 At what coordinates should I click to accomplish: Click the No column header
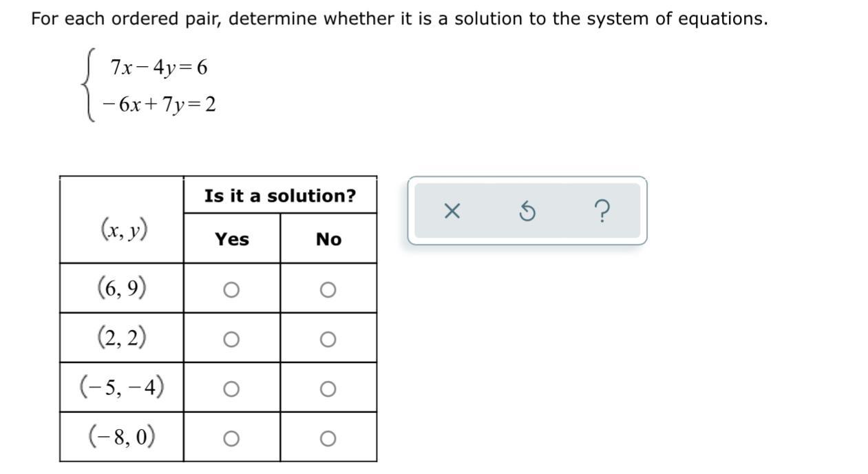(329, 239)
